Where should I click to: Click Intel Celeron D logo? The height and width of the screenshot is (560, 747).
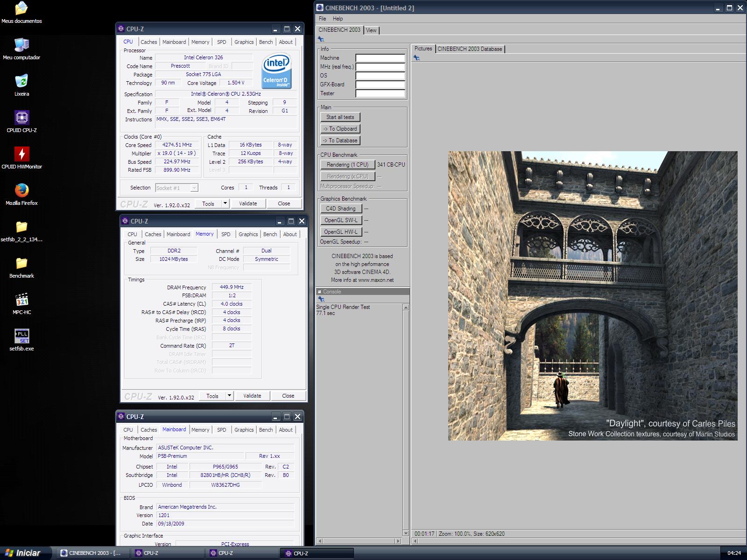(277, 71)
